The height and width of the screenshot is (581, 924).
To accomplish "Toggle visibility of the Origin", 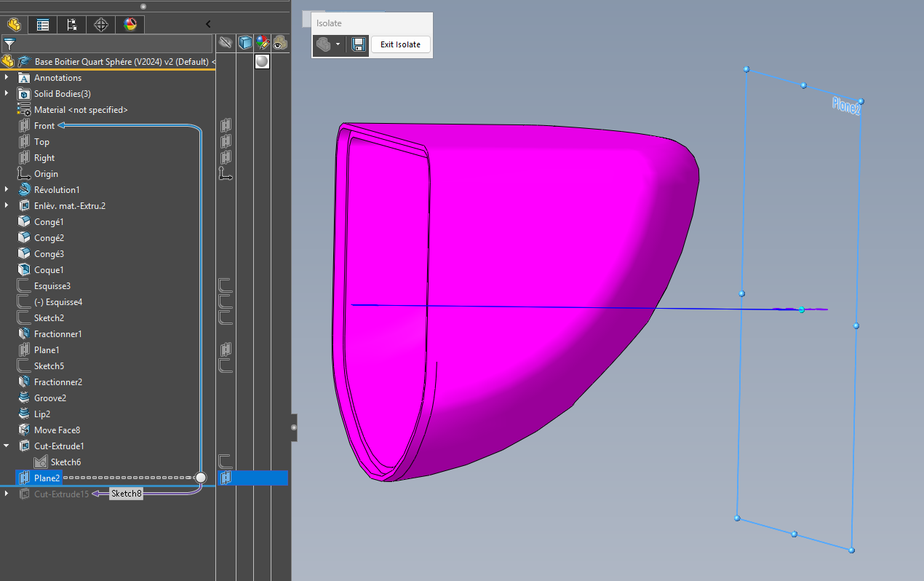I will tap(226, 174).
